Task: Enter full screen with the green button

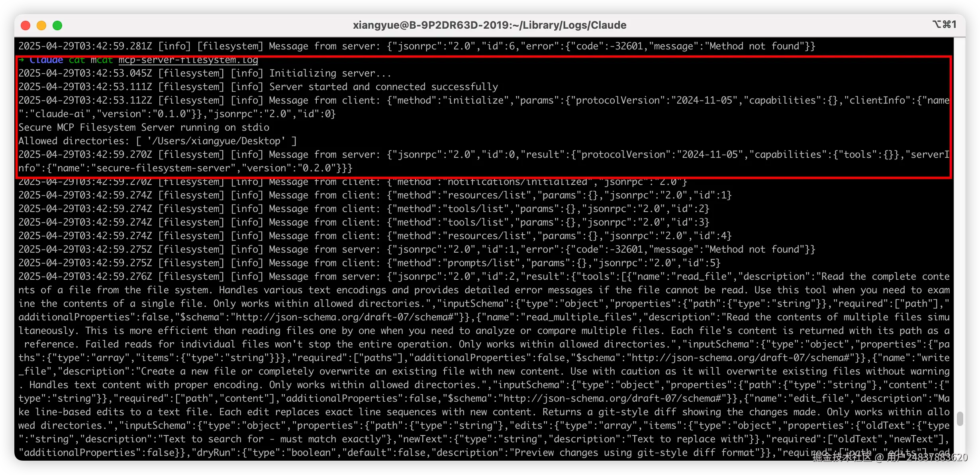Action: point(57,26)
